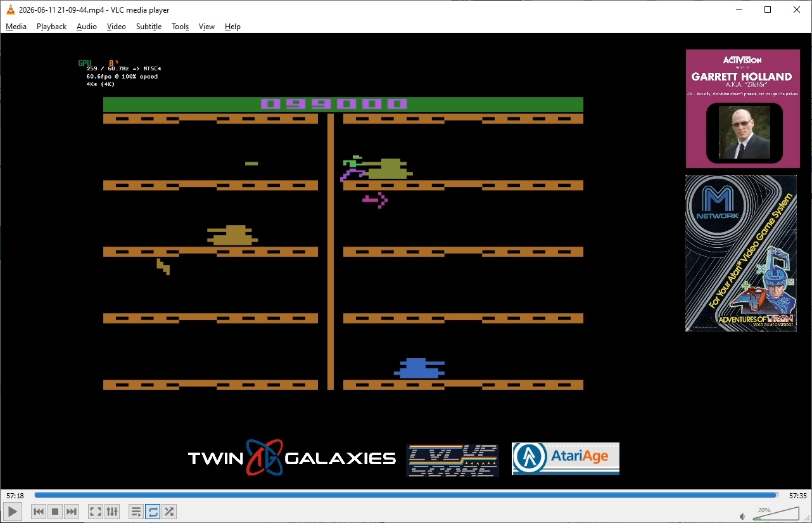Toggle remaining time on the 57:35 label
Image resolution: width=812 pixels, height=523 pixels.
797,496
